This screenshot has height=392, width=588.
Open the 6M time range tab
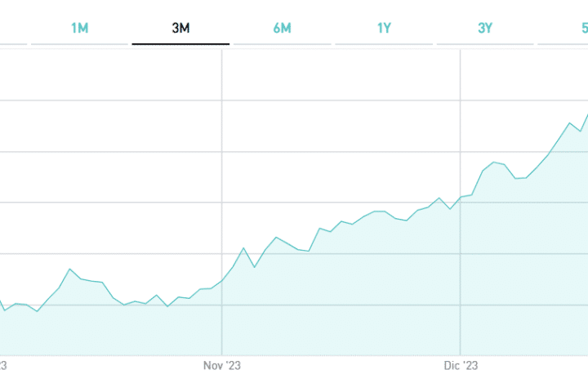coord(282,28)
